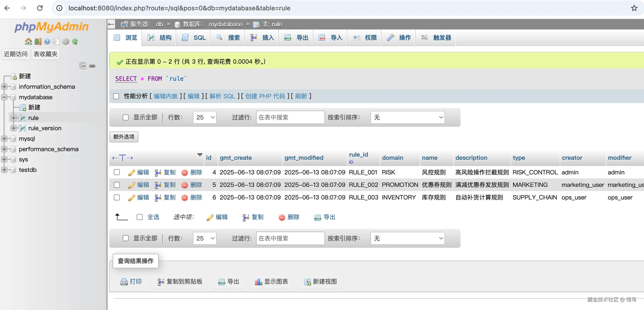Click the pencil edit icon for RULE_003 row
644x310 pixels.
132,198
